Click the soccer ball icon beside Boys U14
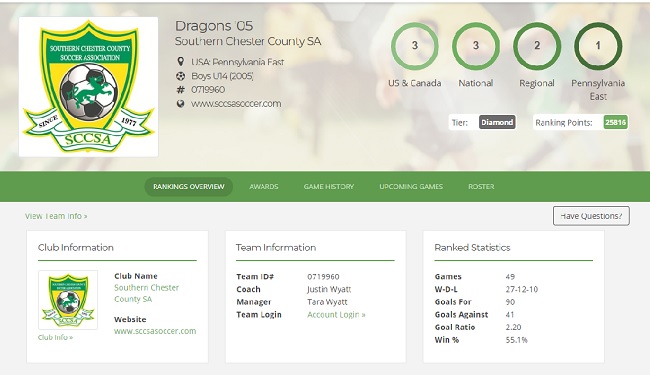650x375 pixels. coord(180,76)
